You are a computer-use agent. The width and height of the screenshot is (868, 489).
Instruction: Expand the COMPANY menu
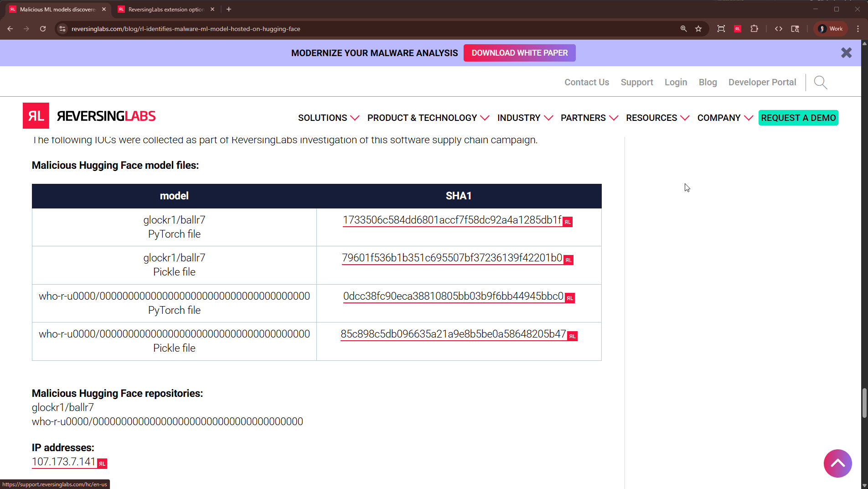coord(725,118)
